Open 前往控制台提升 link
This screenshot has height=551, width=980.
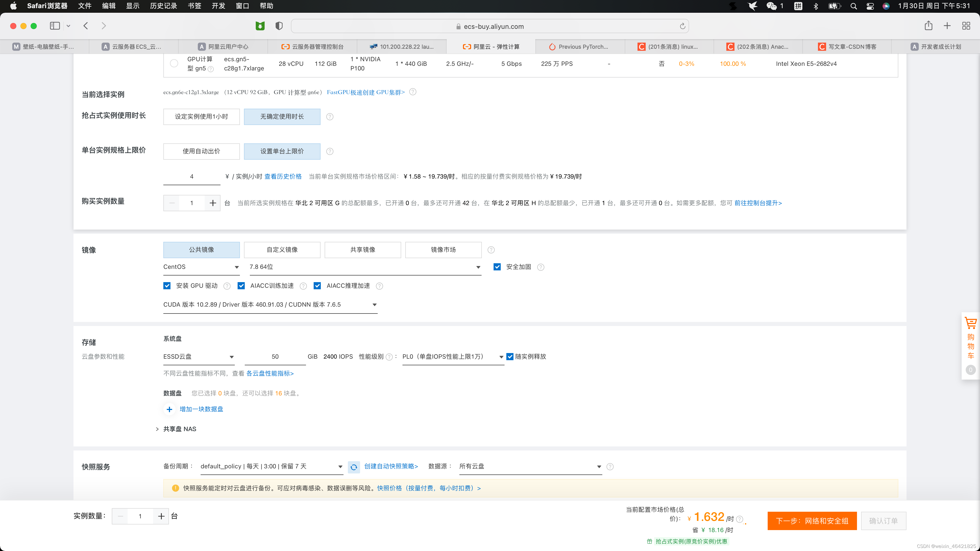click(758, 203)
